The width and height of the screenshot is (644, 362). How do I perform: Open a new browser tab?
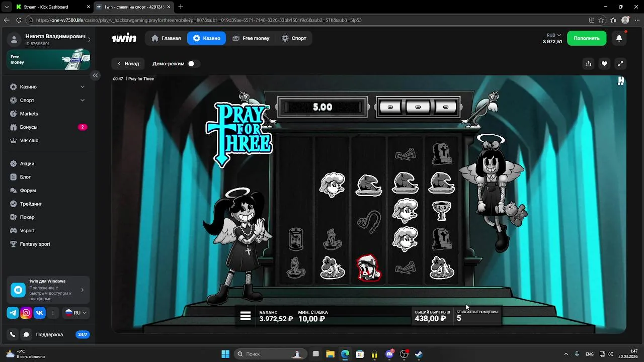(x=181, y=7)
